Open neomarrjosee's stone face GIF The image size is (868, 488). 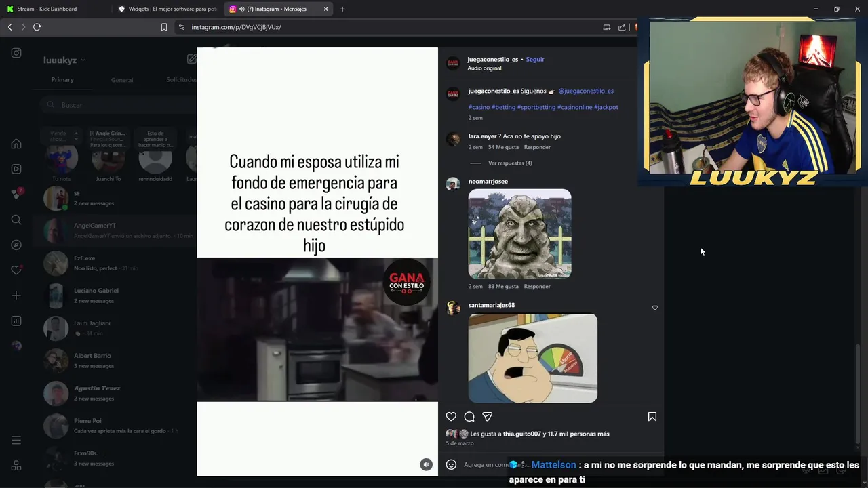(x=519, y=234)
